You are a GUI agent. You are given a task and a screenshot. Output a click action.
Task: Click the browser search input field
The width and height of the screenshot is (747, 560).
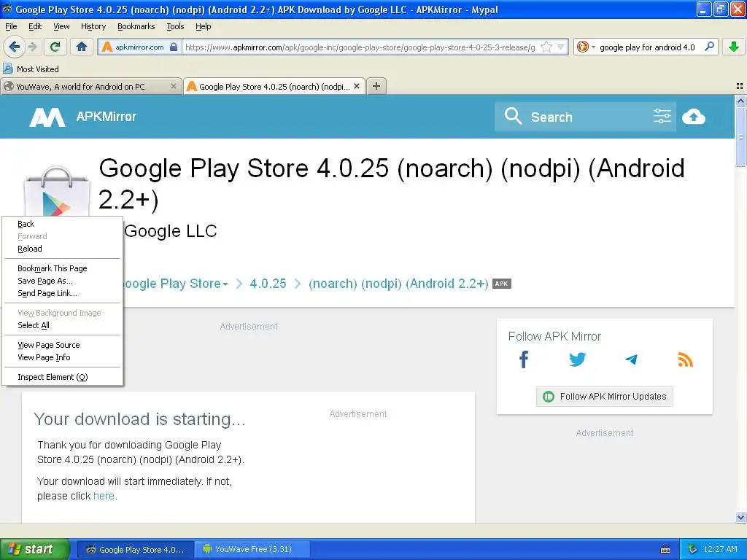(x=647, y=47)
